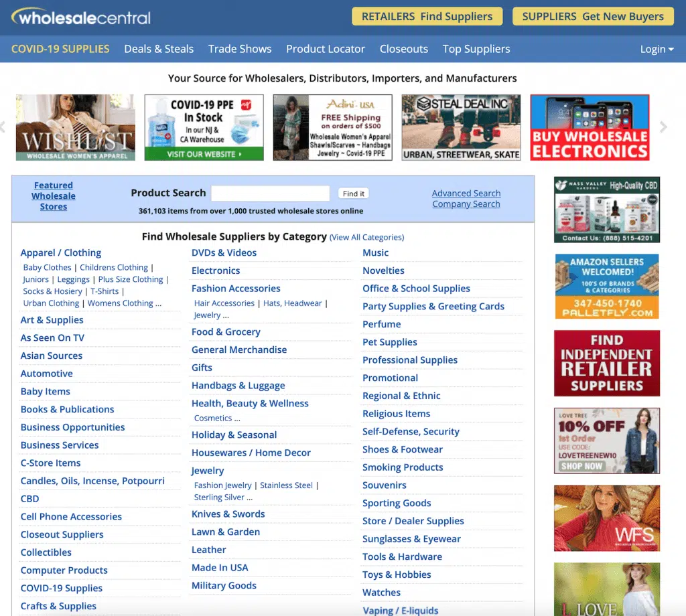Open the Sunglasses & Eyewear category
Viewport: 686px width, 616px height.
[x=412, y=539]
